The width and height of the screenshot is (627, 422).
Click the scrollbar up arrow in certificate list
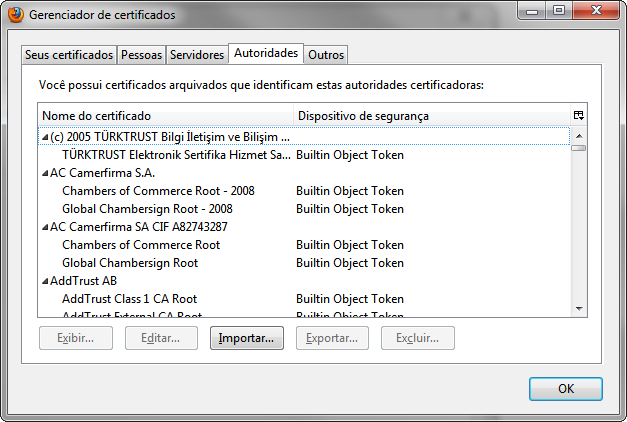coord(579,136)
